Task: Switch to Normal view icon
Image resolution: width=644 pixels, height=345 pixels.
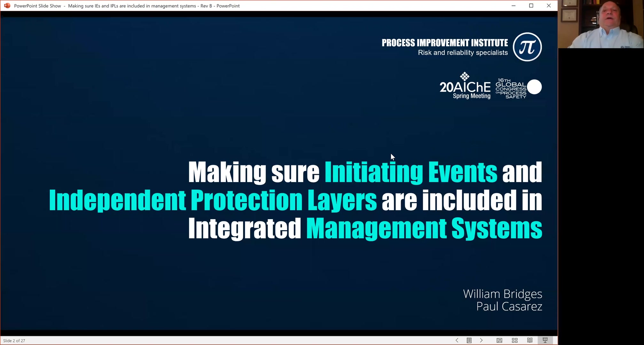Action: (499, 340)
